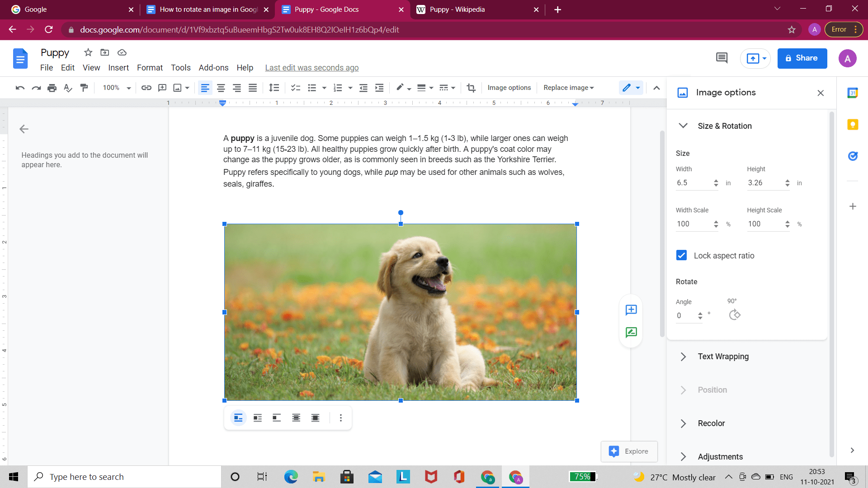Open the zoom level dropdown
Viewport: 868px width, 488px height.
coord(115,88)
